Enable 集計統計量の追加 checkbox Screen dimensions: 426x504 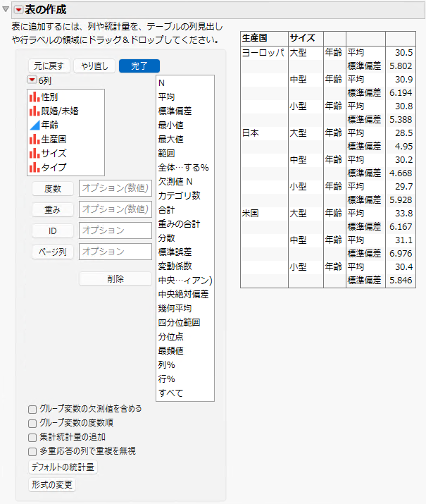click(32, 438)
